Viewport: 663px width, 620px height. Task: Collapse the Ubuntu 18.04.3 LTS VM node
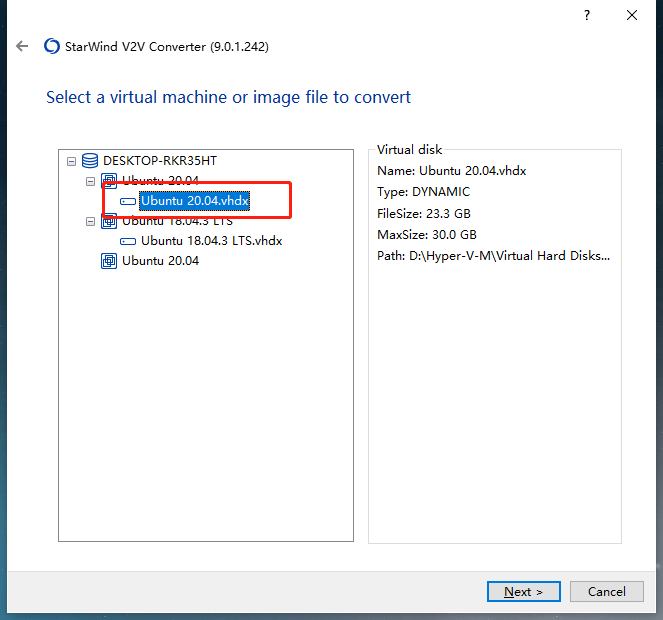[x=90, y=221]
